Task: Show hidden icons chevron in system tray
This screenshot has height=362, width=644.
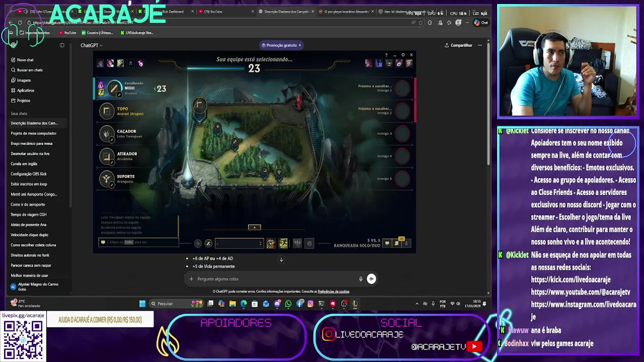Action: pyautogui.click(x=417, y=304)
